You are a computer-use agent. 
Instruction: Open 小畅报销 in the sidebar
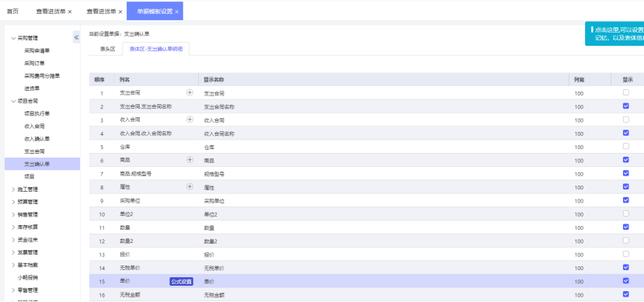point(28,277)
